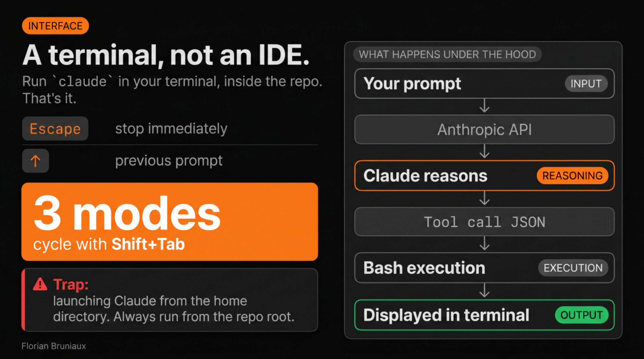Viewport: 644px width, 359px height.
Task: Click the EXECUTION badge
Action: tap(573, 268)
